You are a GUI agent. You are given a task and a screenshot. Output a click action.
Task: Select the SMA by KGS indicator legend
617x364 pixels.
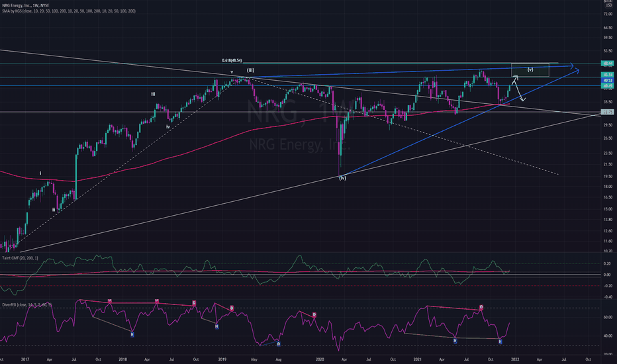[69, 11]
